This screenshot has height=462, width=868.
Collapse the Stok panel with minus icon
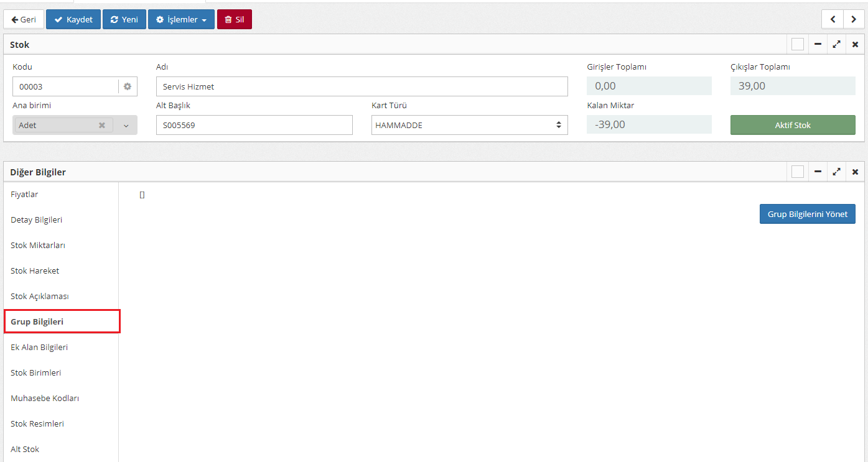[818, 45]
